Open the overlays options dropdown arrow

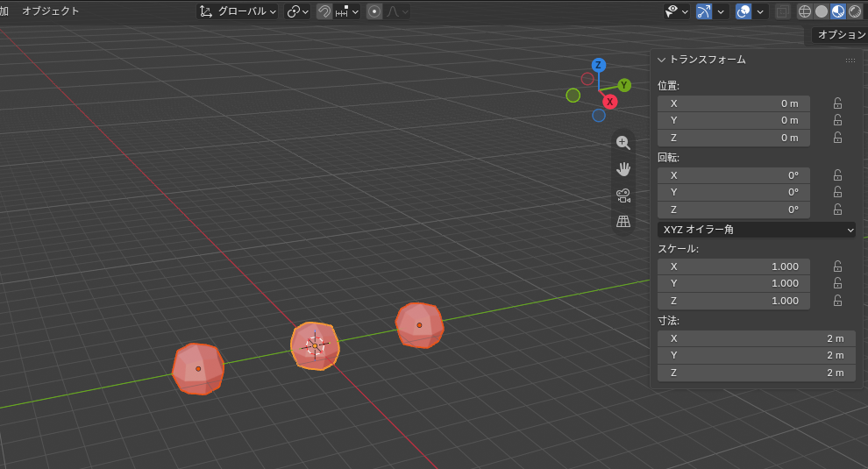[x=760, y=11]
